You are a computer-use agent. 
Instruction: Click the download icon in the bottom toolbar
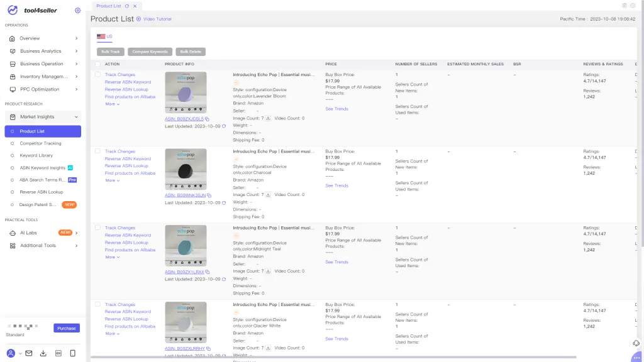[43, 353]
